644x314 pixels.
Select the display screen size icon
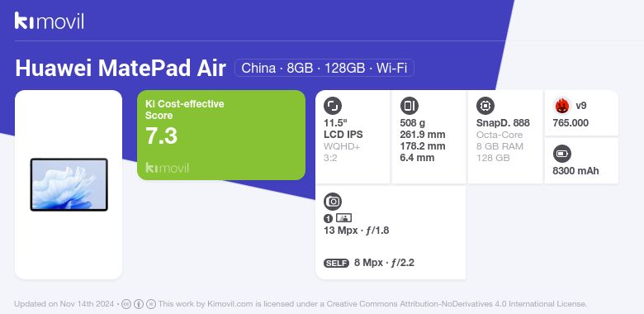coord(333,106)
